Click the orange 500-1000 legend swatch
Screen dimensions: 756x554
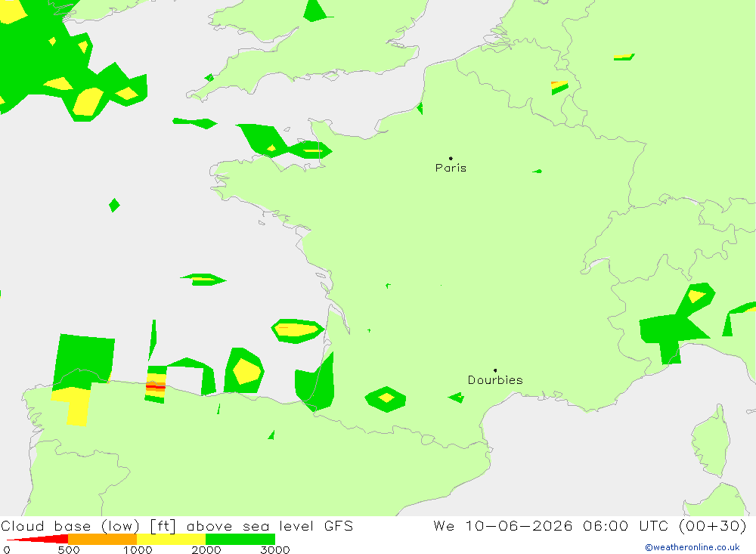[103, 539]
